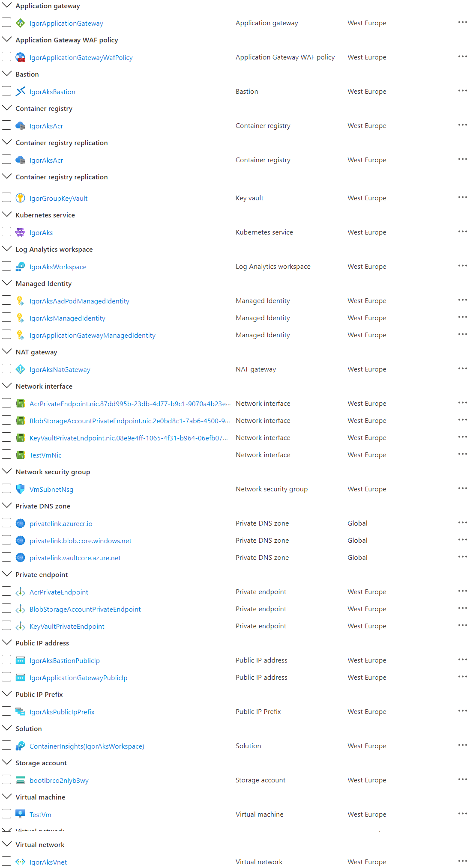Click the WAF policy icon beside IgorApplicationGatewayWafPolicy

pyautogui.click(x=20, y=57)
